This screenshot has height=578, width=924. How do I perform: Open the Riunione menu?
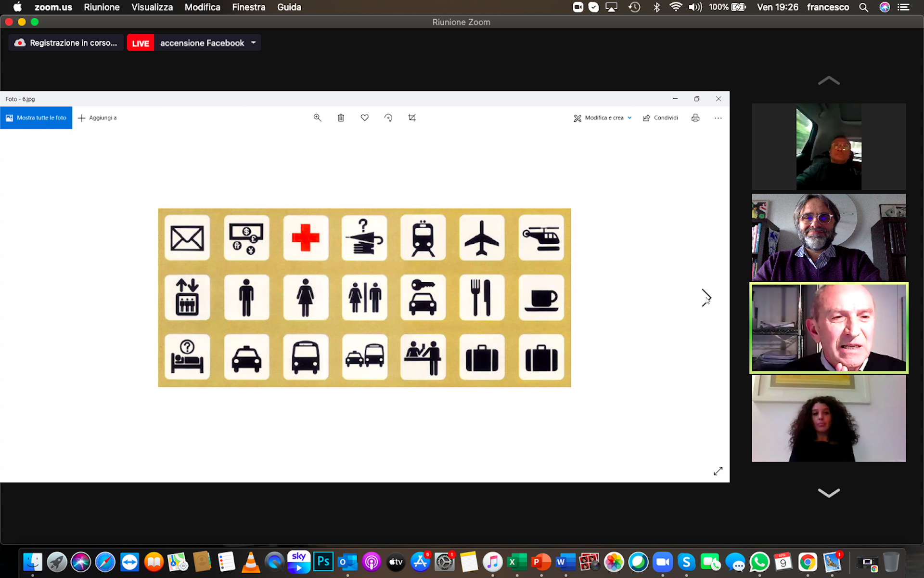(x=102, y=7)
